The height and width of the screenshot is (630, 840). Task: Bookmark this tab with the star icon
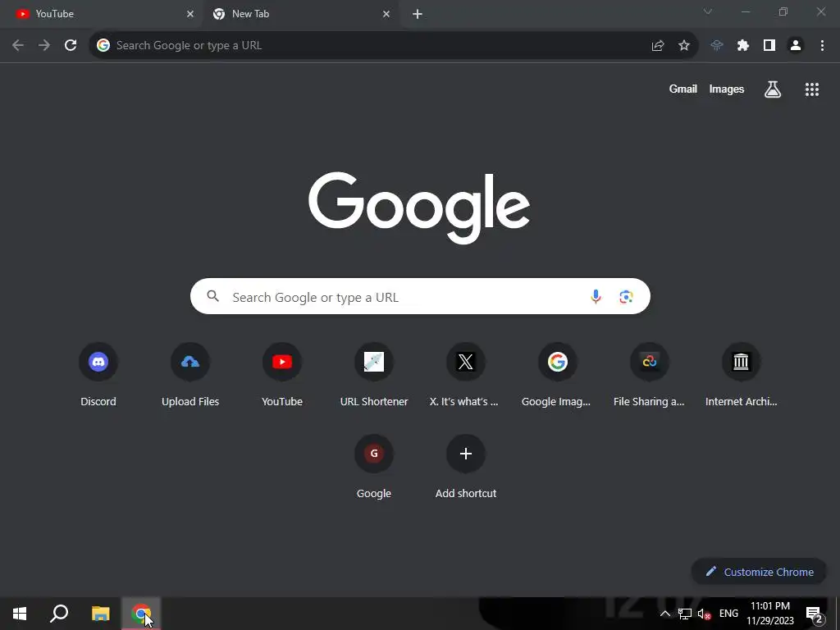click(684, 46)
